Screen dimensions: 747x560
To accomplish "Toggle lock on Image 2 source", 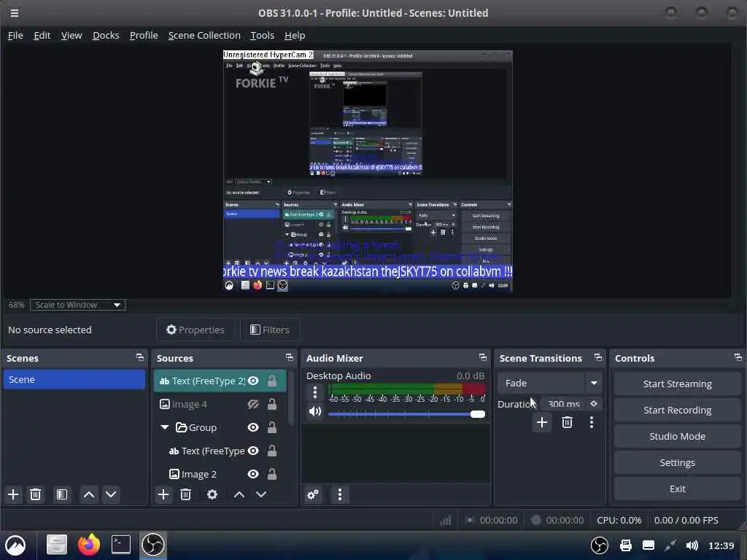I will pyautogui.click(x=272, y=474).
